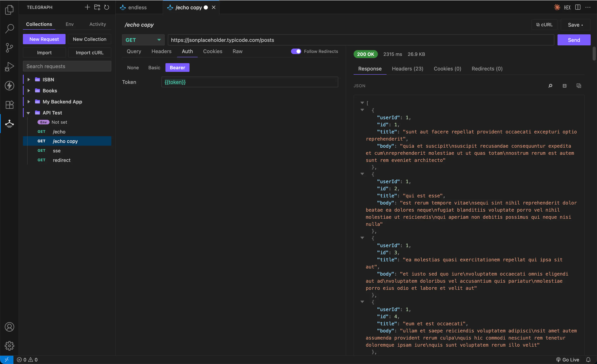Image resolution: width=597 pixels, height=364 pixels.
Task: Click the Import cURL button
Action: tap(89, 53)
